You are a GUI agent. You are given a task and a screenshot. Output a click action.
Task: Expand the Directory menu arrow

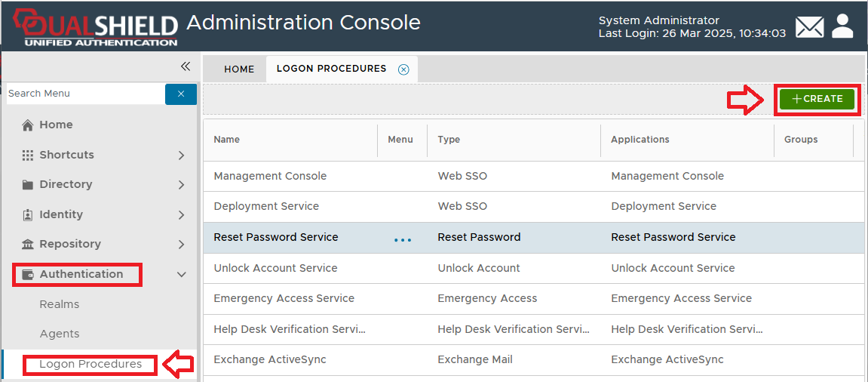coord(181,185)
